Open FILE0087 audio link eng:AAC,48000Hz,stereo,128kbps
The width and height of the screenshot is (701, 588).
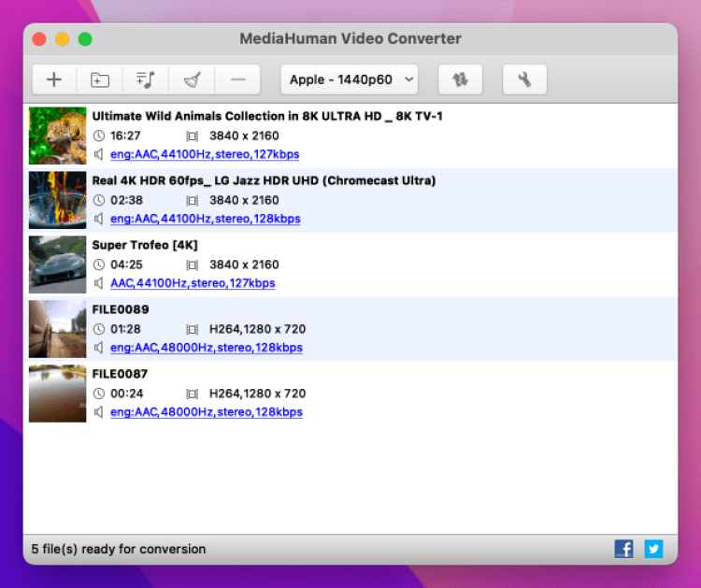click(x=207, y=412)
